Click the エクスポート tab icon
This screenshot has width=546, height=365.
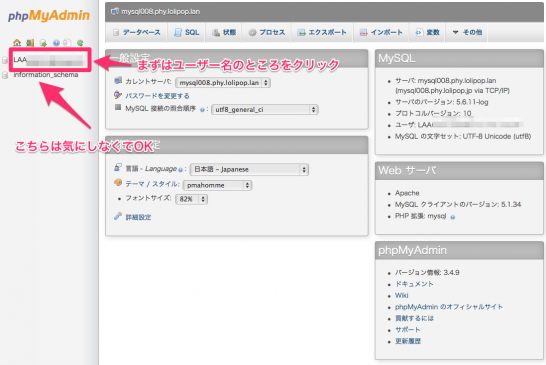301,33
